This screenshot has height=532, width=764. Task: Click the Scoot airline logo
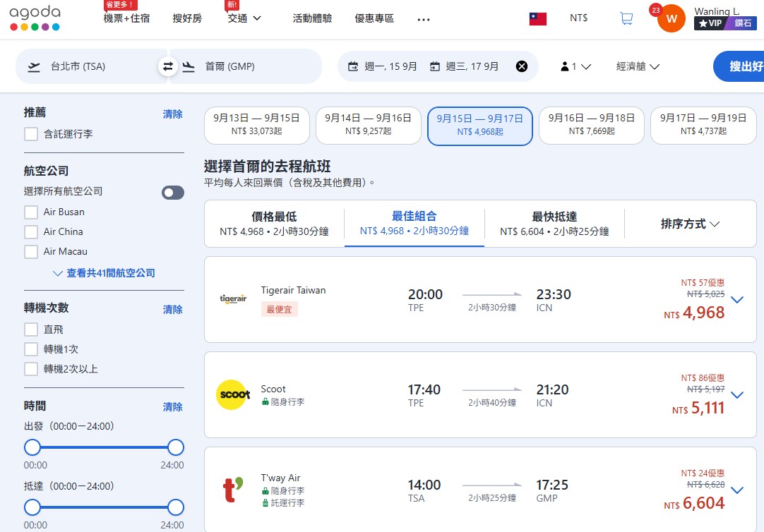232,395
